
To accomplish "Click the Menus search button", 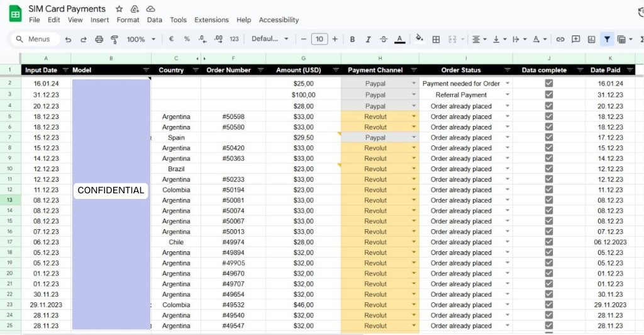I will pyautogui.click(x=33, y=39).
